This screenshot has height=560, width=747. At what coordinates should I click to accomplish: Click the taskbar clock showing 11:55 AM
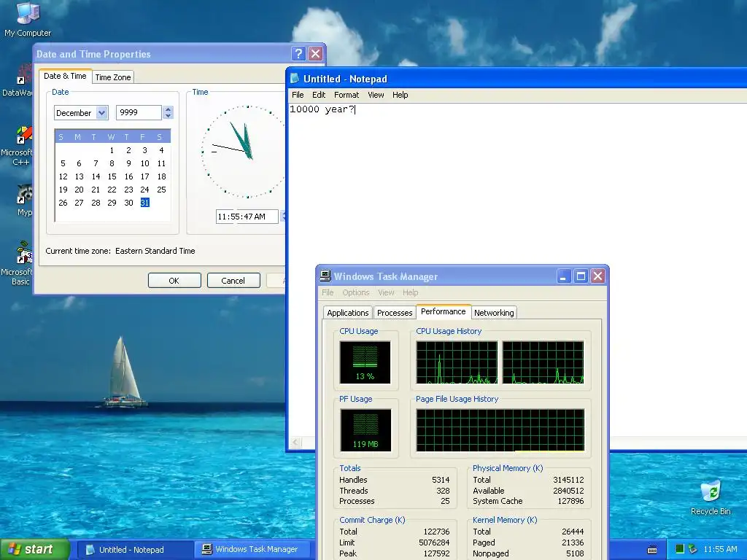[720, 549]
